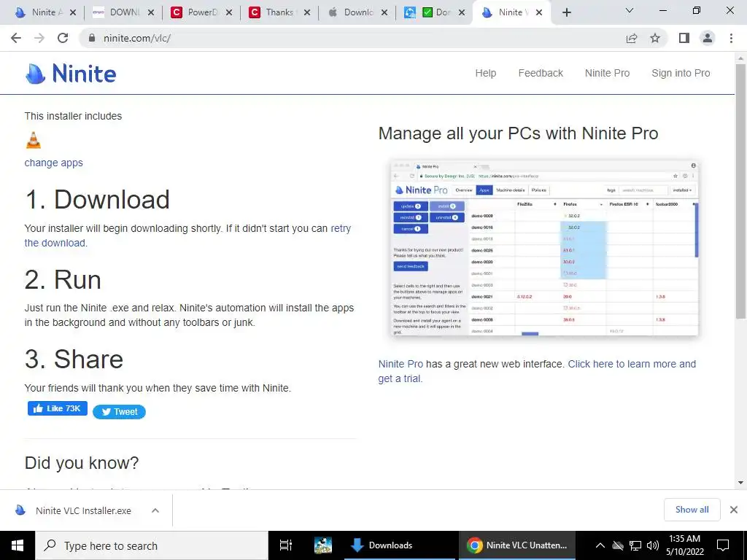Close the downloads bar with X
Image resolution: width=747 pixels, height=560 pixels.
tap(734, 510)
